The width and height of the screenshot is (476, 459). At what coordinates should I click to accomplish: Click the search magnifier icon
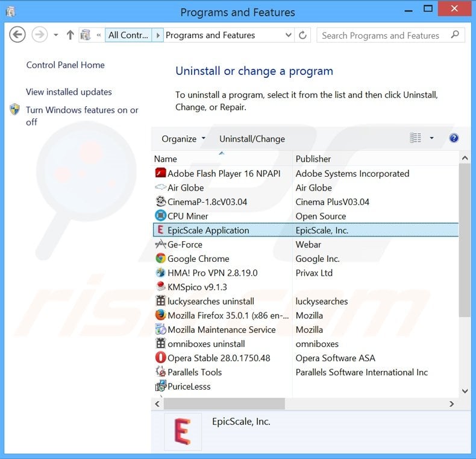(455, 35)
